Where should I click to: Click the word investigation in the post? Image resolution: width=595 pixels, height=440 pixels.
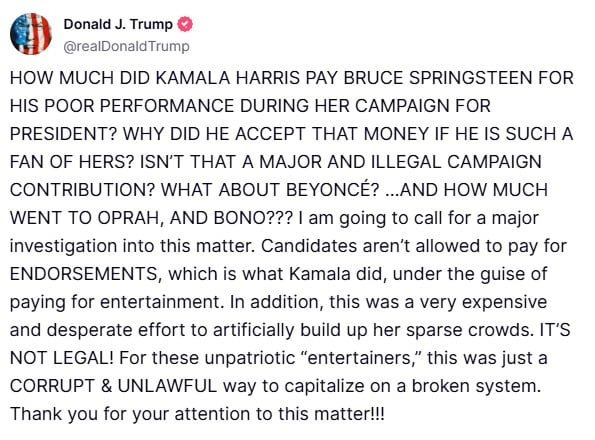coord(63,246)
